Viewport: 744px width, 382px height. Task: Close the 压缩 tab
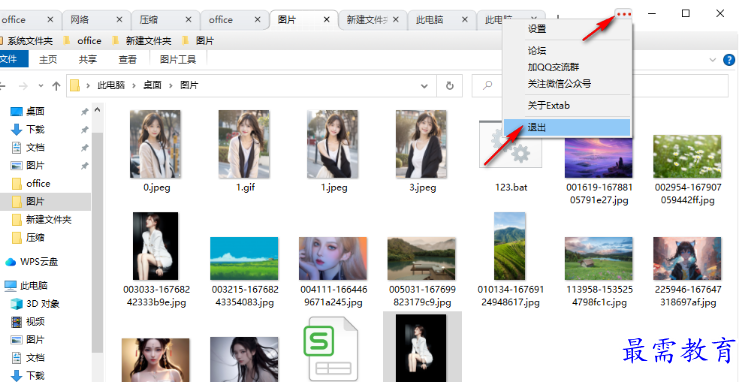(188, 20)
